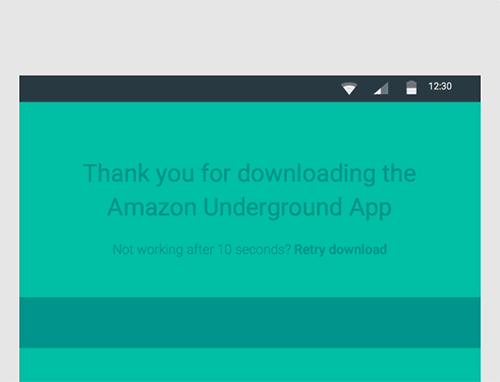
Task: Click the grey margin left of the mockup
Action: (9, 227)
